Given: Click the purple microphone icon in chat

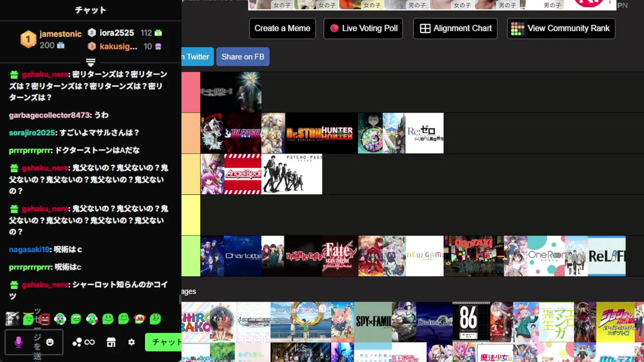Looking at the screenshot, I should click(x=19, y=342).
